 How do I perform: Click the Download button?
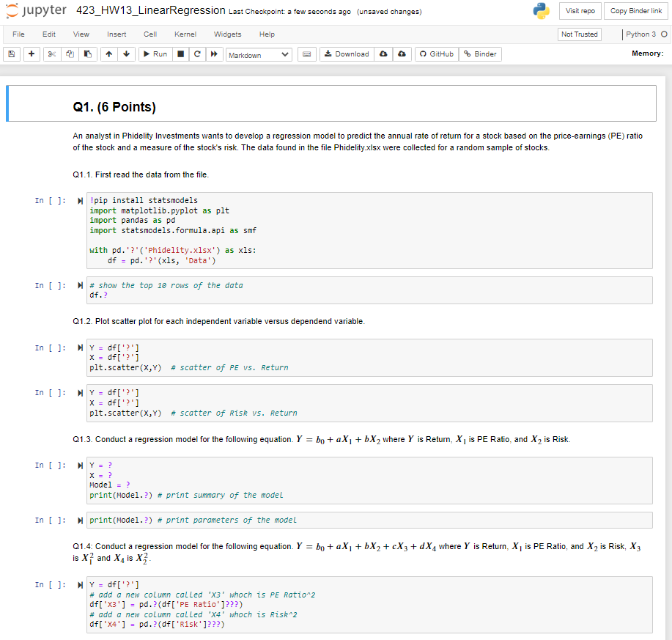pyautogui.click(x=347, y=54)
